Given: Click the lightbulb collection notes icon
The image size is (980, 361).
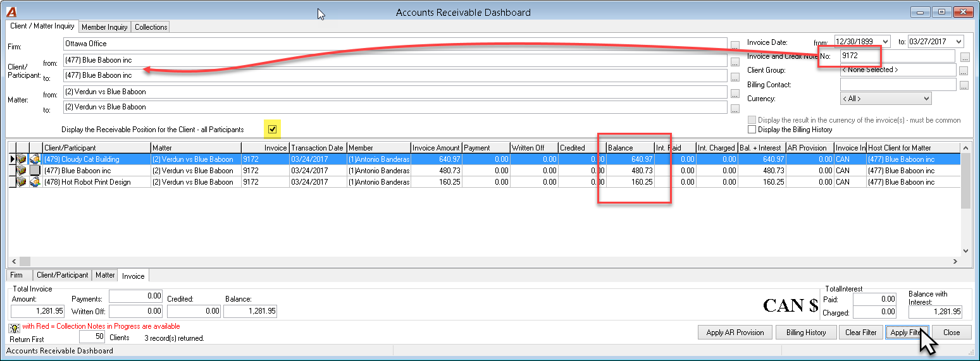Looking at the screenshot, I should 14,327.
